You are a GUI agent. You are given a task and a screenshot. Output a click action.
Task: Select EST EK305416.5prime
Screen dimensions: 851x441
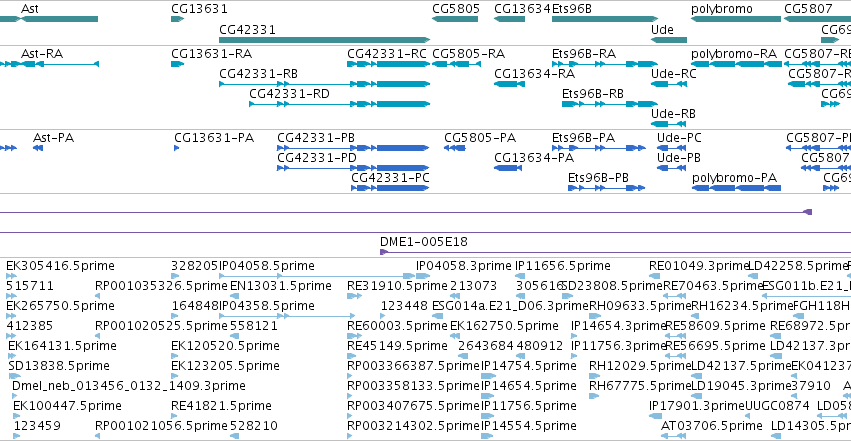(x=60, y=266)
